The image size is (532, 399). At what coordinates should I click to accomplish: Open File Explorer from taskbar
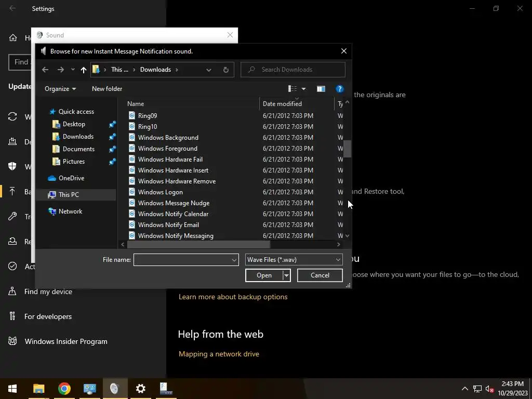(38, 389)
